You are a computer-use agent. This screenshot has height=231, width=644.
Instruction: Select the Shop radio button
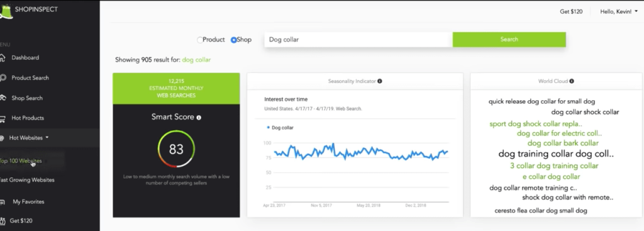(234, 40)
